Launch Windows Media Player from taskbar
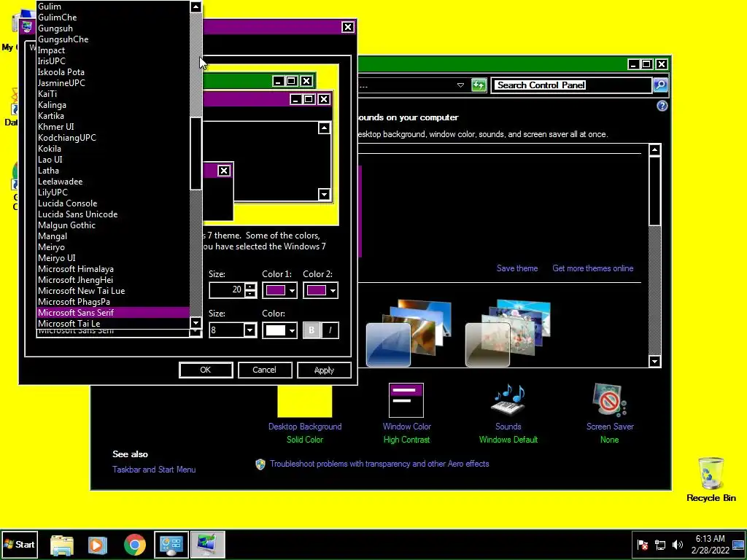747x560 pixels. (98, 544)
